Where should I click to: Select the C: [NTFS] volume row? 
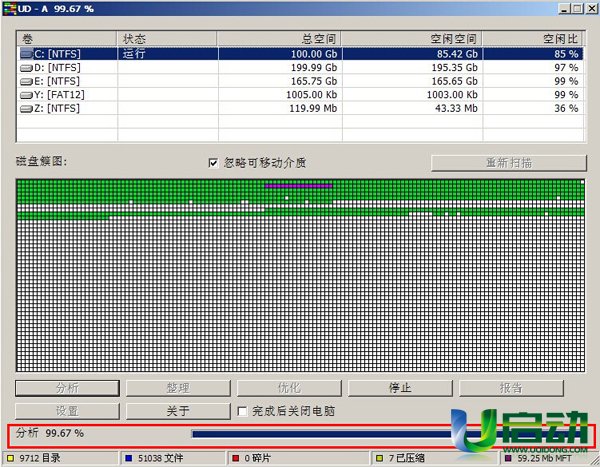[301, 54]
